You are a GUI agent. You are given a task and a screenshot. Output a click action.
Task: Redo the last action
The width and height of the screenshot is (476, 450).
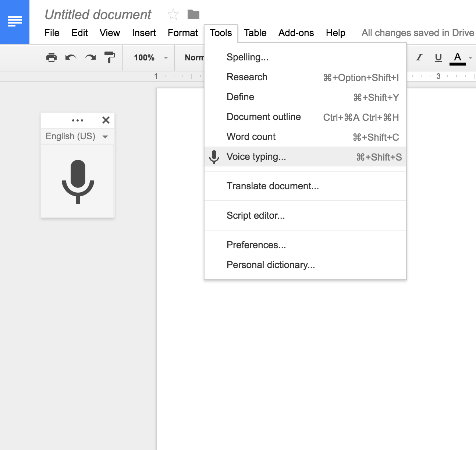click(x=90, y=57)
